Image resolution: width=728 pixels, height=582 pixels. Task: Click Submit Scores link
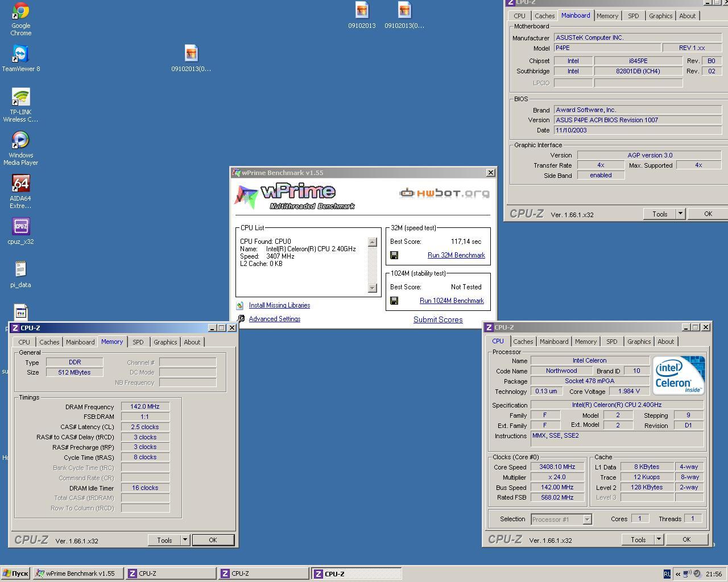(x=438, y=320)
